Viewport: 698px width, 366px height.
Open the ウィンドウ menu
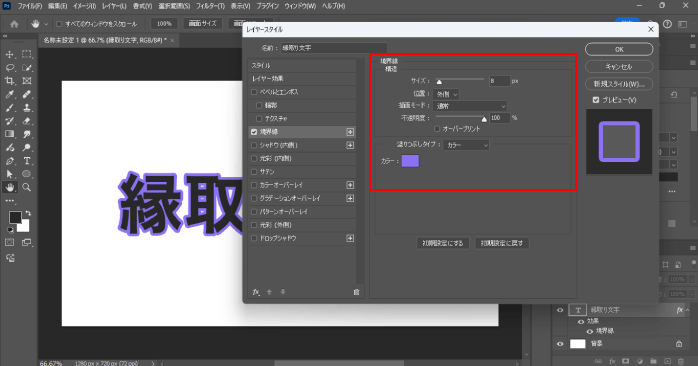[x=300, y=6]
